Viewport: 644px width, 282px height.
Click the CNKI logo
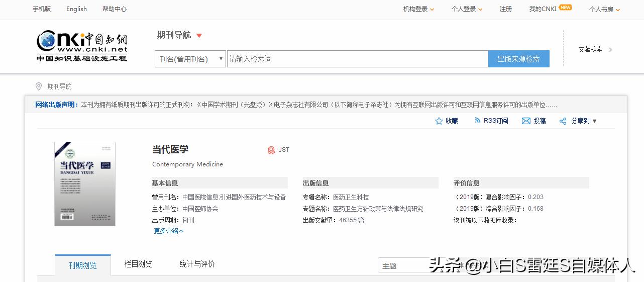click(82, 46)
